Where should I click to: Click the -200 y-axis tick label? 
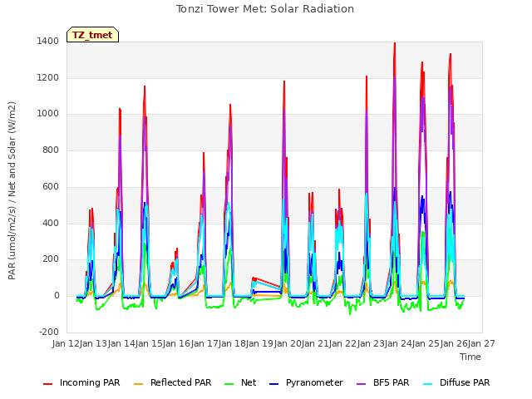pyautogui.click(x=49, y=332)
